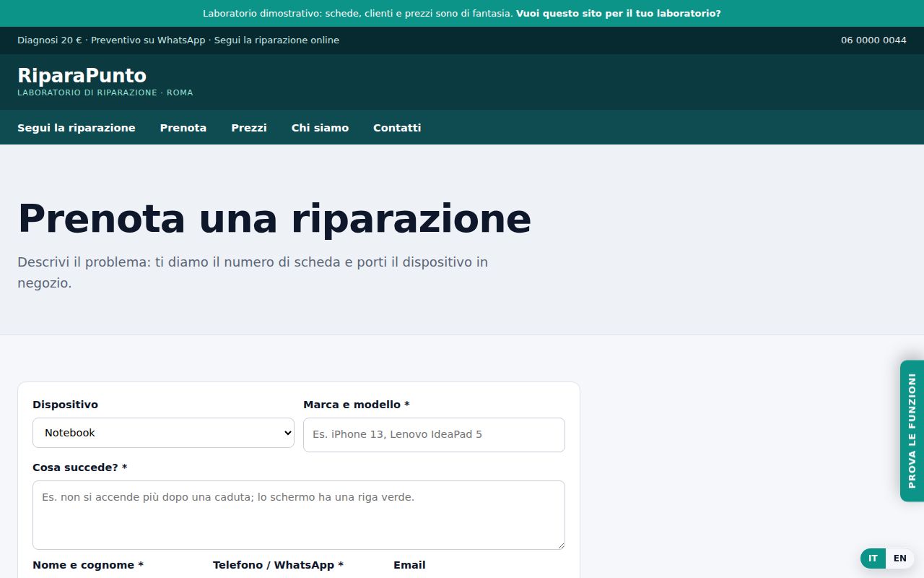Click the 'Marca e modello *' label
The height and width of the screenshot is (578, 924).
tap(357, 405)
